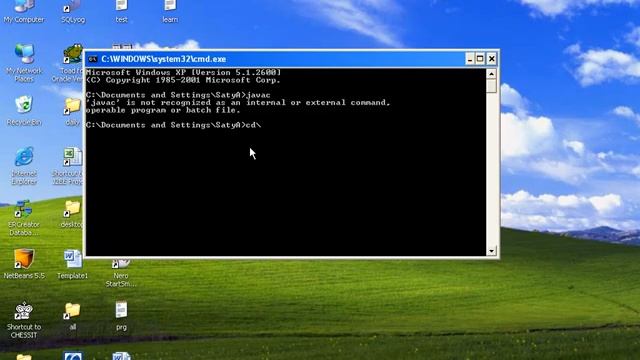
Task: Click the Copyright 1985-2001 Microsoft line
Action: point(184,80)
